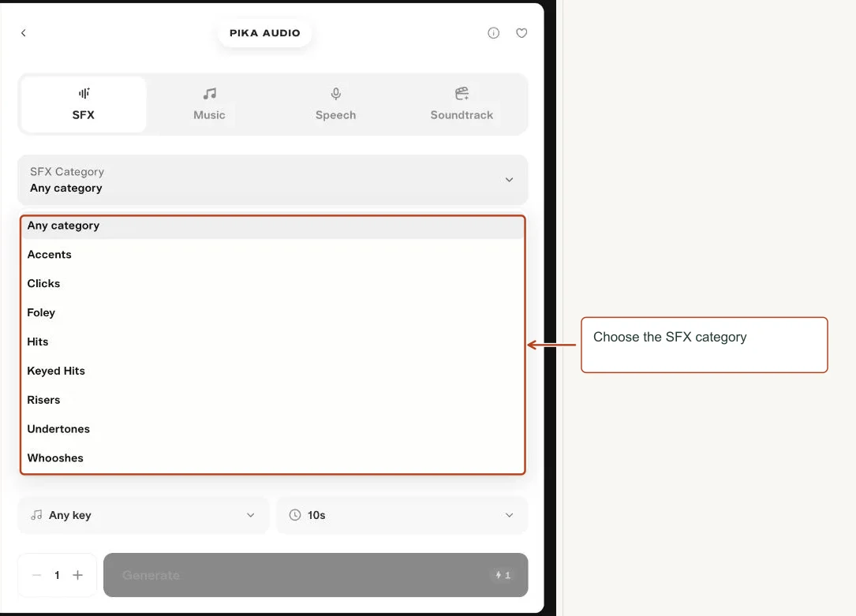The width and height of the screenshot is (856, 616).
Task: Choose the Keyed Hits category
Action: click(272, 371)
